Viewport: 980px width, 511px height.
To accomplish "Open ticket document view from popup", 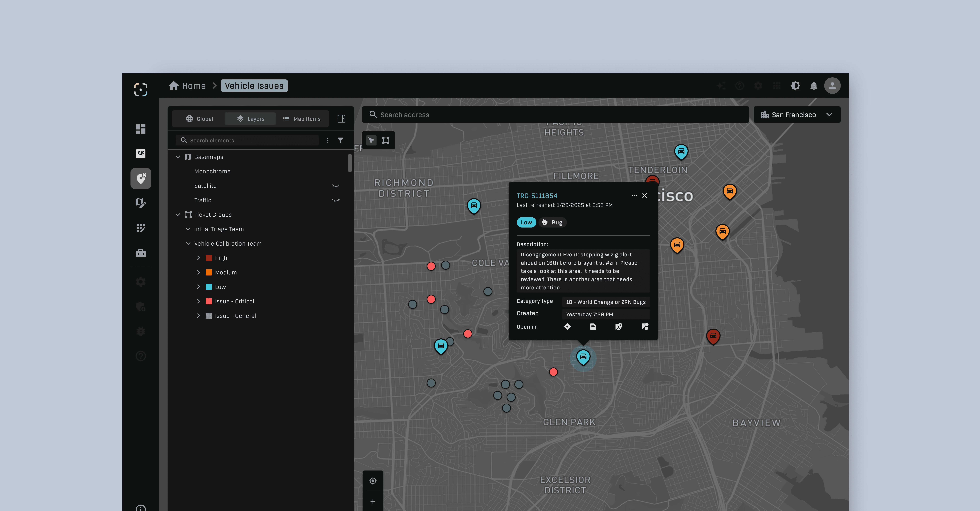I will click(593, 326).
